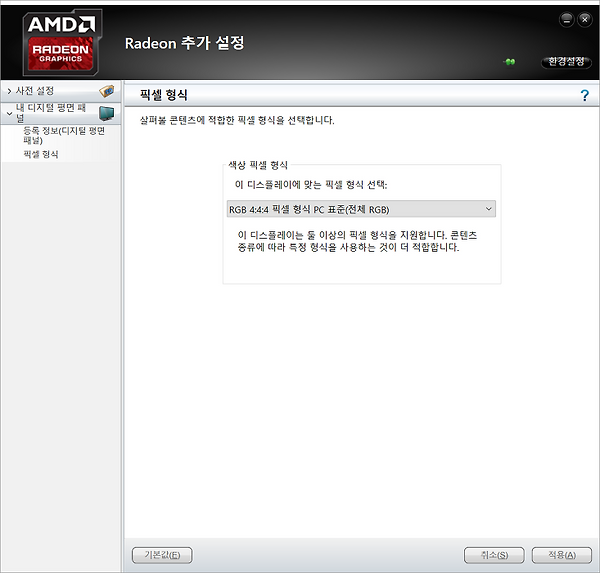Close the Radeon settings window

click(x=585, y=19)
